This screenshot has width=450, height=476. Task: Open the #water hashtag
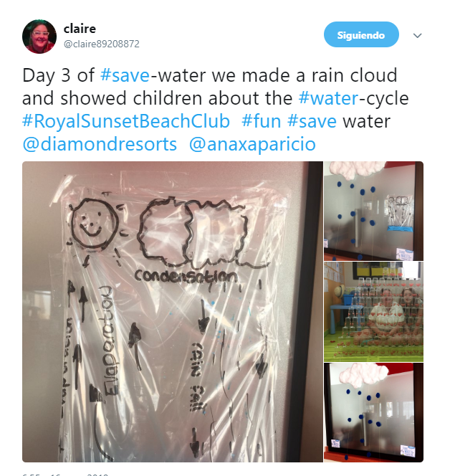click(x=329, y=98)
